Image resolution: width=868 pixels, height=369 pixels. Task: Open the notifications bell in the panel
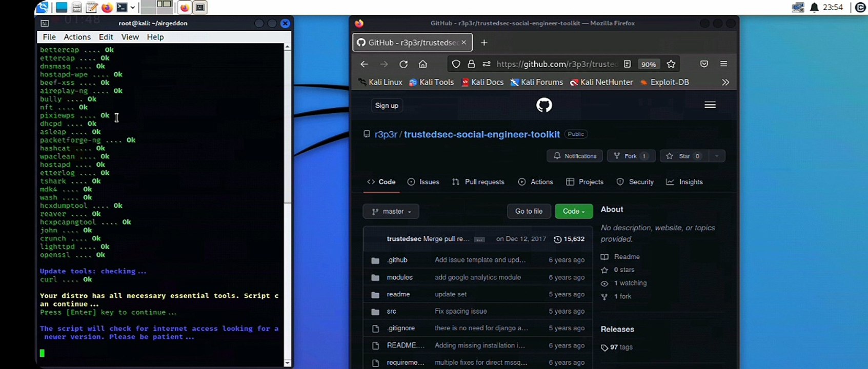(x=814, y=7)
